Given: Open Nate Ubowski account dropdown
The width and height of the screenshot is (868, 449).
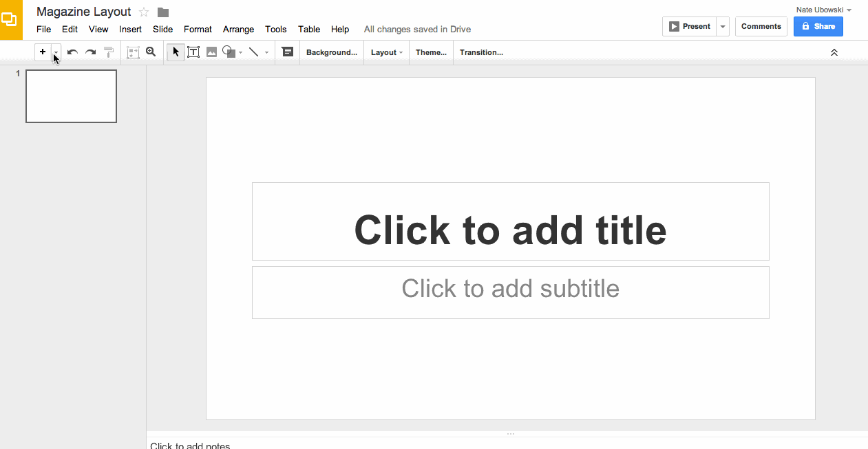Looking at the screenshot, I should [824, 10].
